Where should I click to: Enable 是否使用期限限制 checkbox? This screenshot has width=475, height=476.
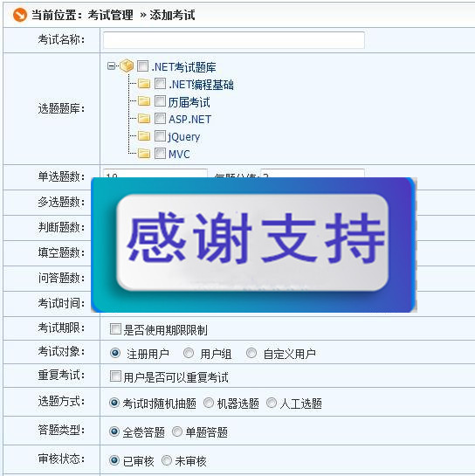[x=115, y=328]
